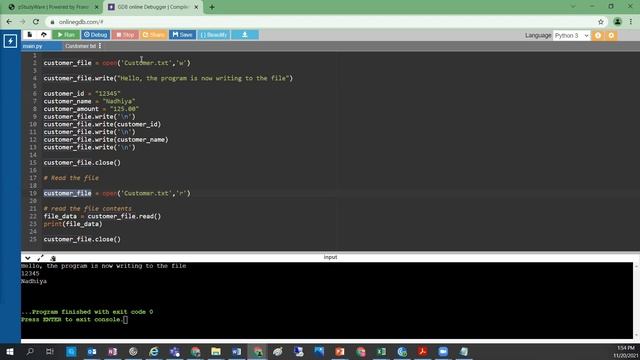Click 'customer_file.close()' on line 15
The width and height of the screenshot is (640, 360).
point(82,162)
